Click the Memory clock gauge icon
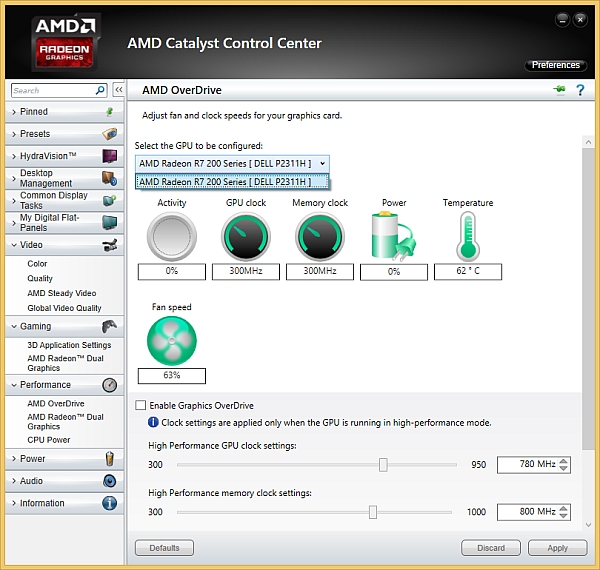600x570 pixels. point(320,237)
